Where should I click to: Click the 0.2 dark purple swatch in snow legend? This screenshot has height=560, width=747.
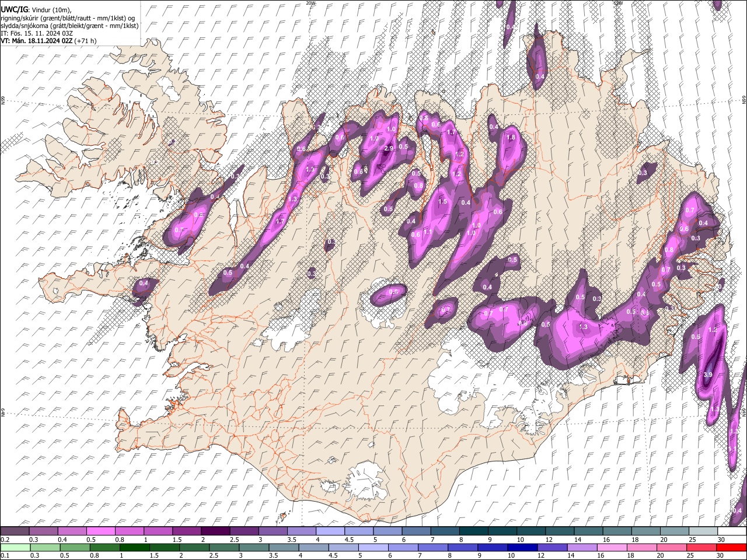[x=15, y=531]
